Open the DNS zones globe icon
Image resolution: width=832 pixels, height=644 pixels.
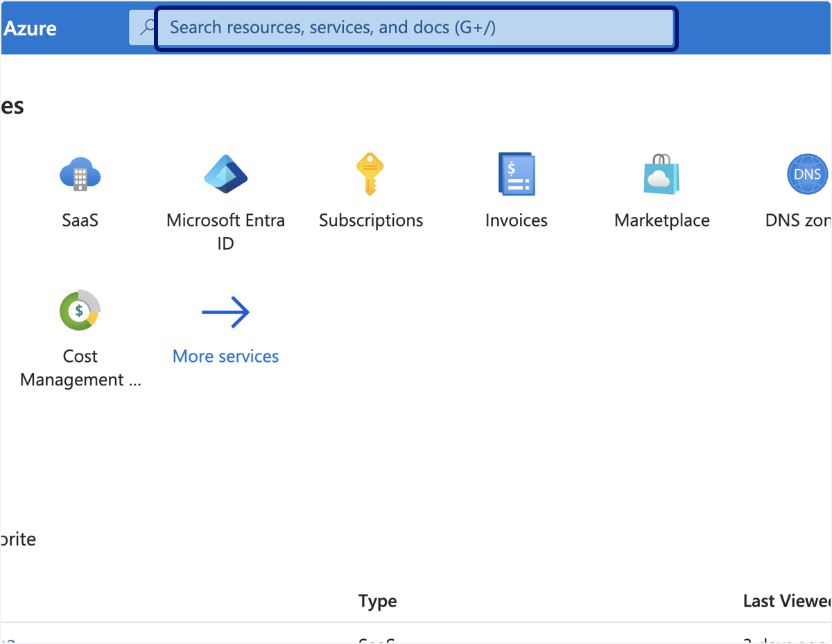(x=808, y=173)
